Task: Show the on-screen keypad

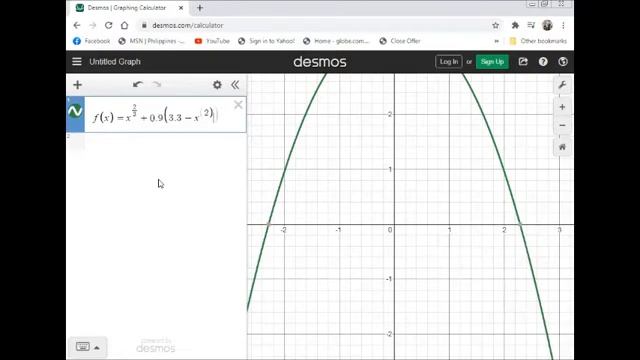Action: click(x=83, y=347)
